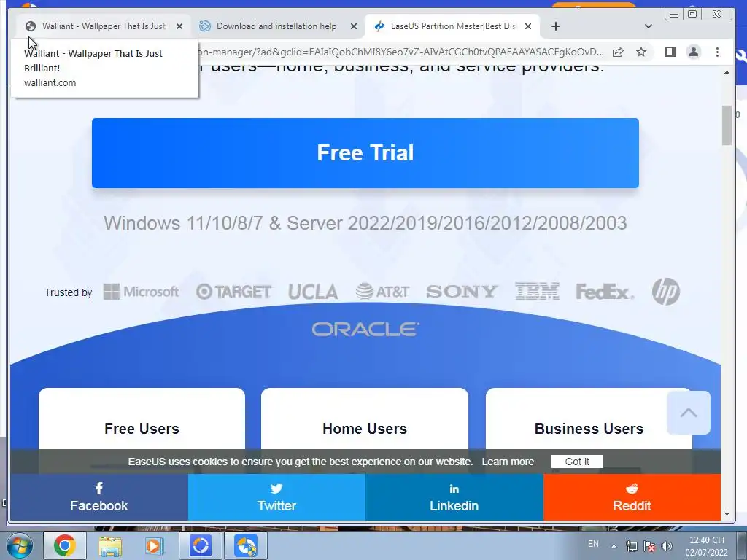This screenshot has height=560, width=747.
Task: Close the EaseUS Partition Master tab
Action: coord(528,27)
